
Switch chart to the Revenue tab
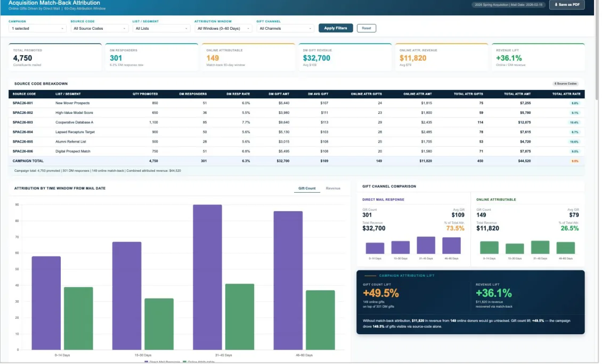click(x=333, y=188)
